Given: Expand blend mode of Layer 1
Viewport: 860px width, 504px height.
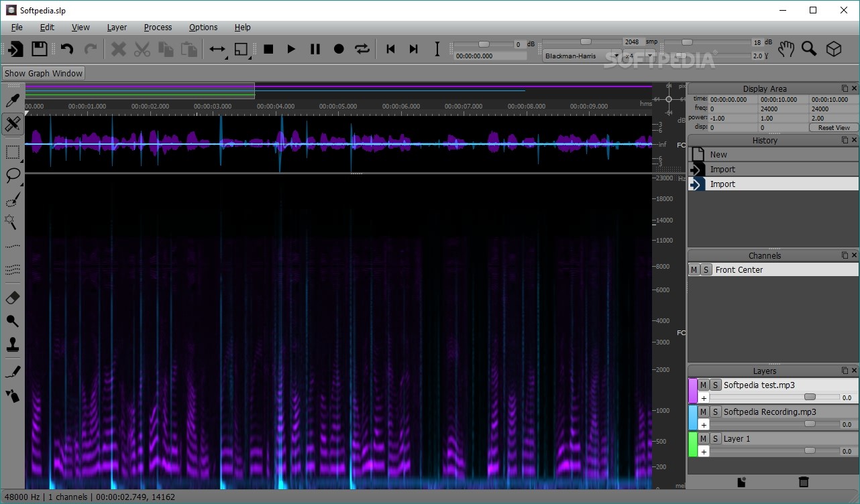Looking at the screenshot, I should click(x=704, y=451).
